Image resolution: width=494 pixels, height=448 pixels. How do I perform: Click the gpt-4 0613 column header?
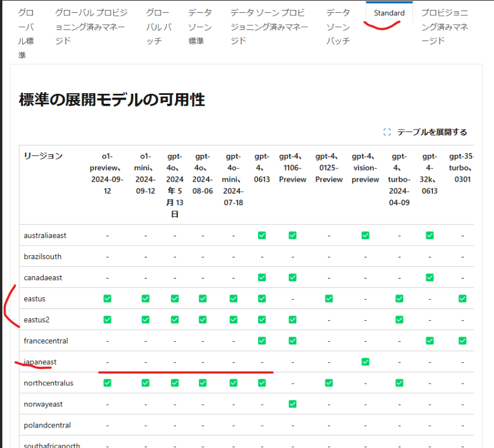tap(262, 168)
